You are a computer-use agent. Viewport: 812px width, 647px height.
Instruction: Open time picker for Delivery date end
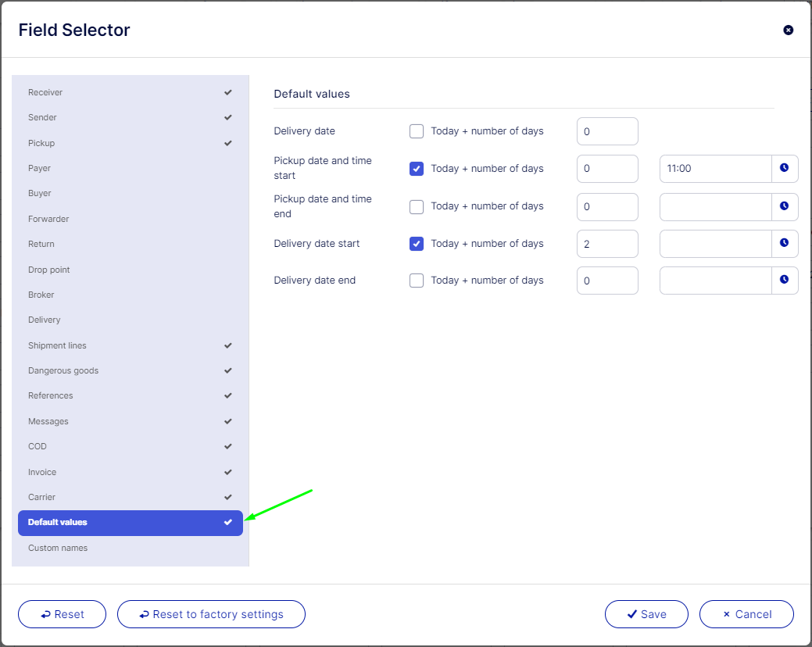[785, 280]
